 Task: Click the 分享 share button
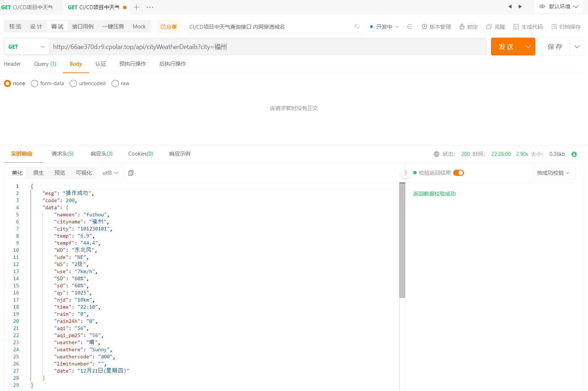coord(169,27)
